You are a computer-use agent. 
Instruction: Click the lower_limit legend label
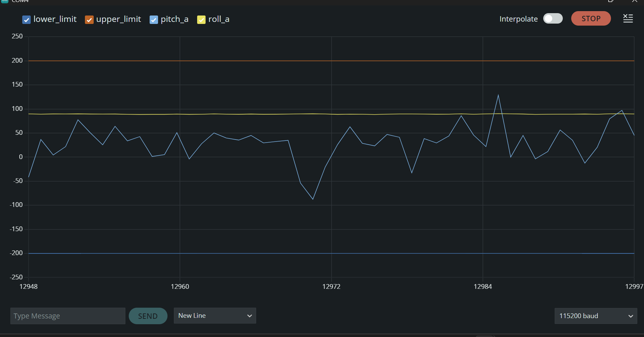pyautogui.click(x=55, y=19)
